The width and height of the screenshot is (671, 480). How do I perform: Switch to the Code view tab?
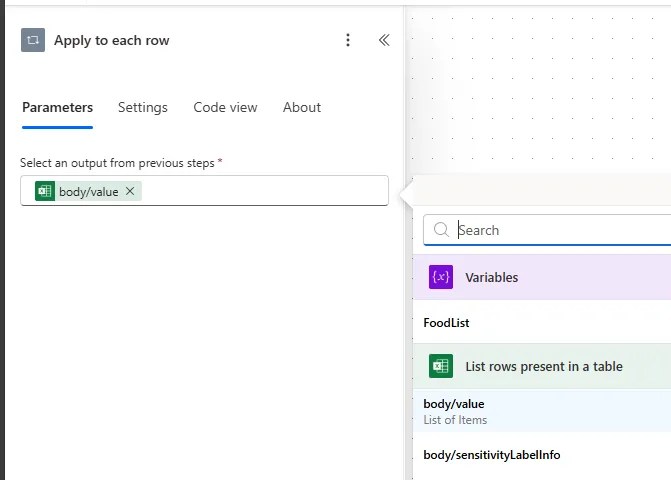225,108
